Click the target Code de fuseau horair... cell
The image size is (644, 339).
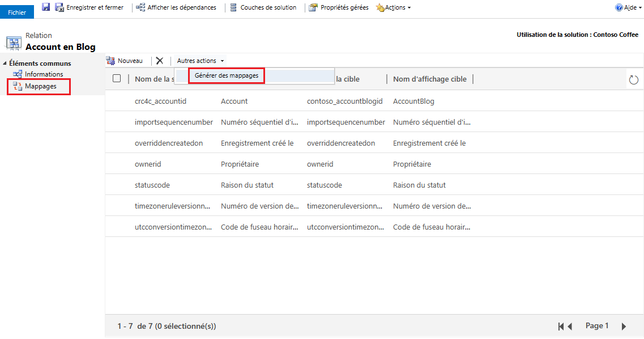click(x=432, y=227)
